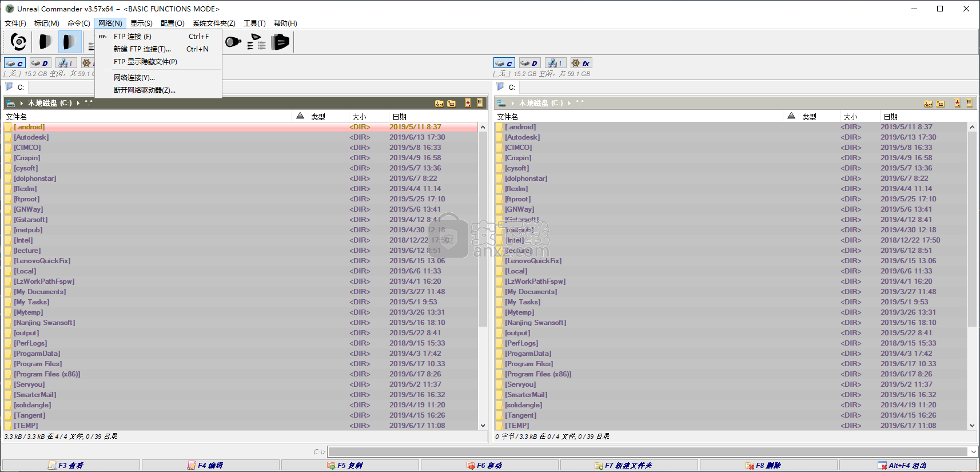Click the left panel go-to-root folder icon
The width and height of the screenshot is (980, 472).
click(x=439, y=103)
